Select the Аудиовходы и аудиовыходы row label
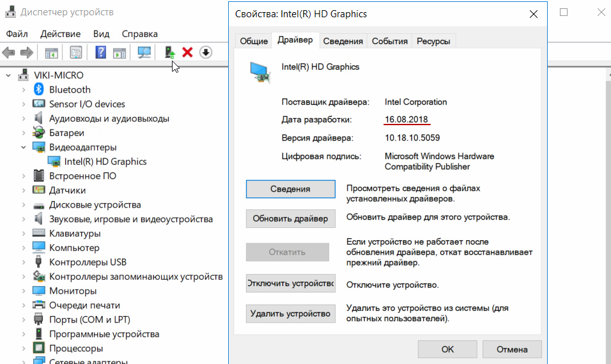Screen dimensions: 611x364 click(109, 118)
